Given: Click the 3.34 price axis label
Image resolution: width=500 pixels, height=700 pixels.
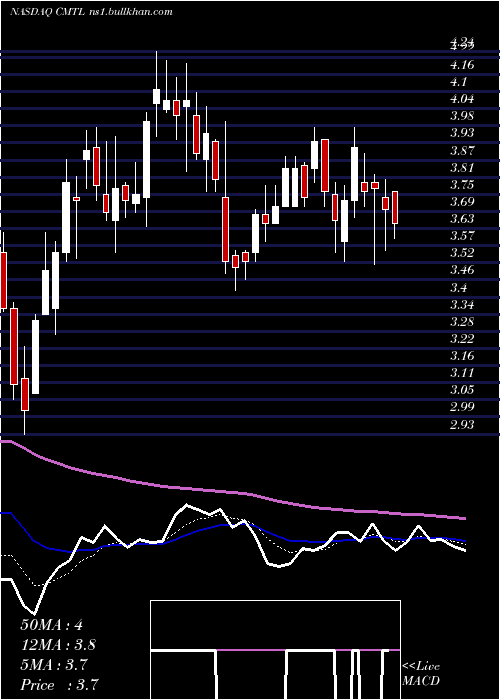Looking at the screenshot, I should (462, 305).
